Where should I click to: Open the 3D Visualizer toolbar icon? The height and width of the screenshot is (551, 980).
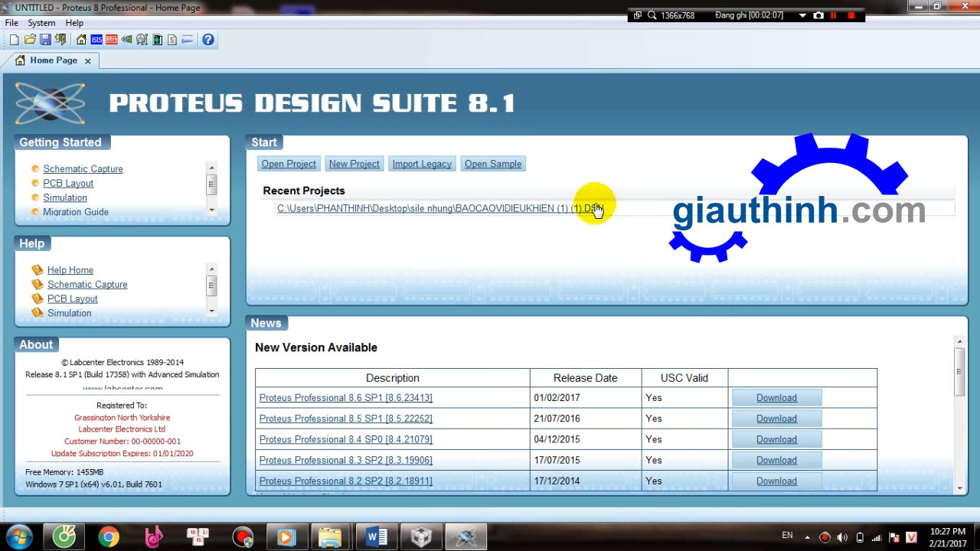126,40
